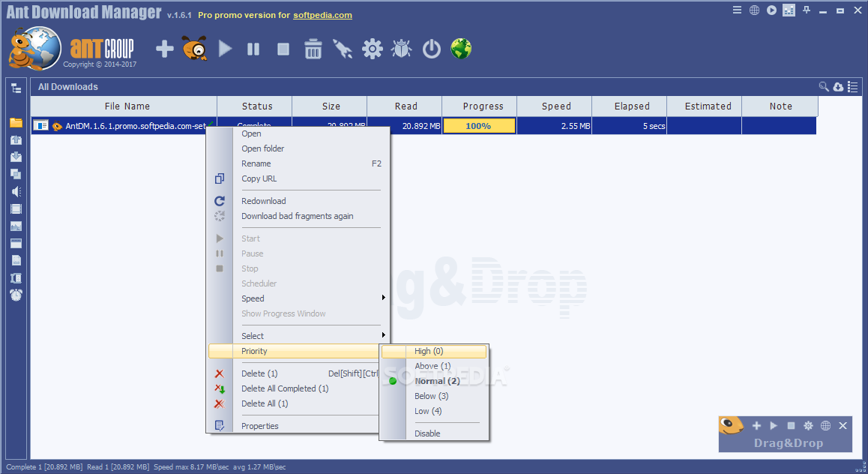Screen dimensions: 868x474
Task: Toggle the speed chart icon in title bar
Action: pyautogui.click(x=789, y=10)
